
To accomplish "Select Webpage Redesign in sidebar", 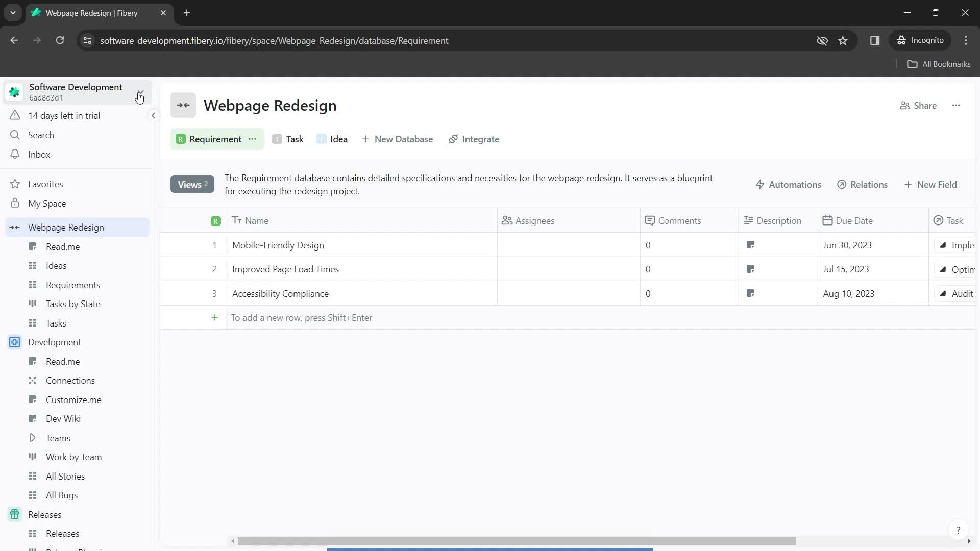I will coord(78,227).
